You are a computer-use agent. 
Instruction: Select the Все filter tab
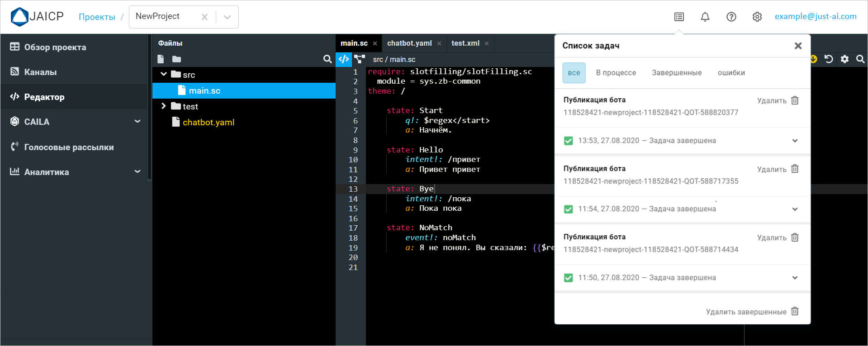tap(574, 73)
